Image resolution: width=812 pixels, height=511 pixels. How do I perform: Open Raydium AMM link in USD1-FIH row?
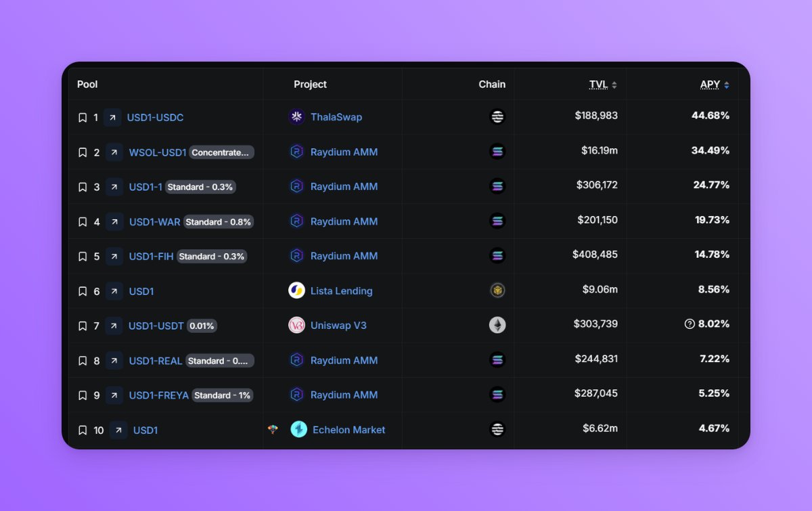344,256
